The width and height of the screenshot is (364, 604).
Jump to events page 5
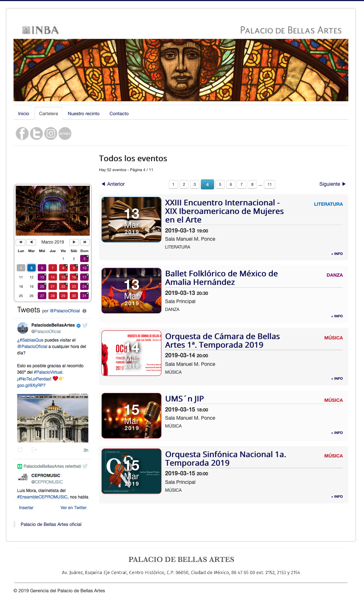click(220, 184)
